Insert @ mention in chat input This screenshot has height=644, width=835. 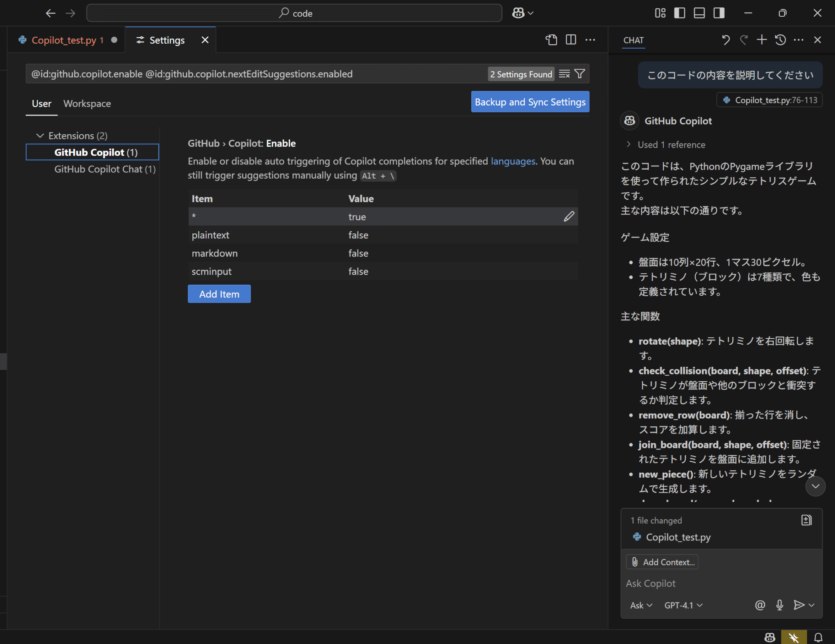(760, 605)
